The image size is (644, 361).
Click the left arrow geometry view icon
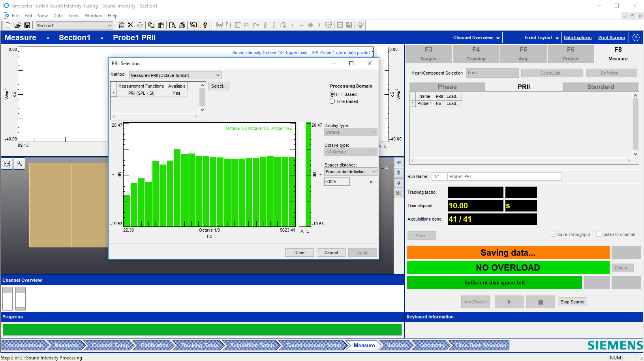tap(399, 163)
